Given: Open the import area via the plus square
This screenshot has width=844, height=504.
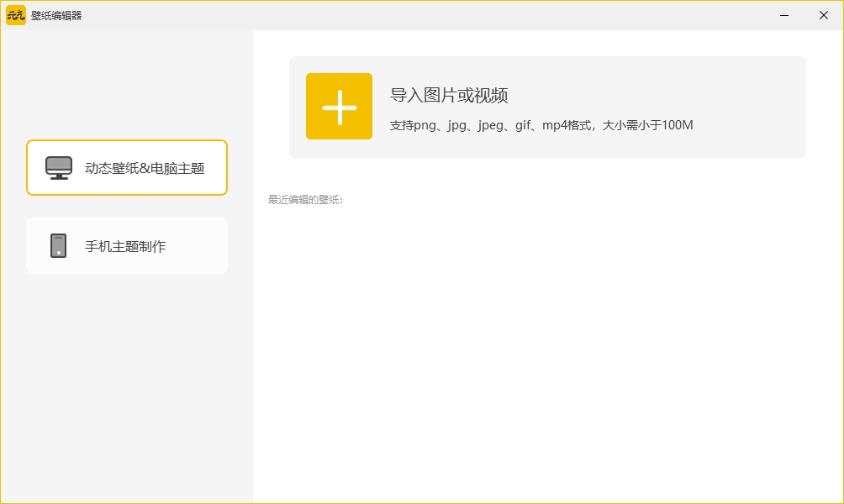Looking at the screenshot, I should 339,107.
